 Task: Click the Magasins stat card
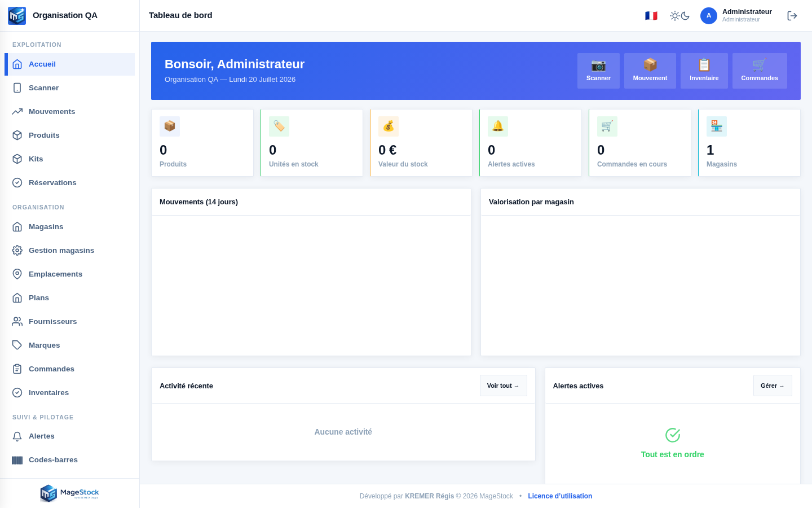pos(749,143)
